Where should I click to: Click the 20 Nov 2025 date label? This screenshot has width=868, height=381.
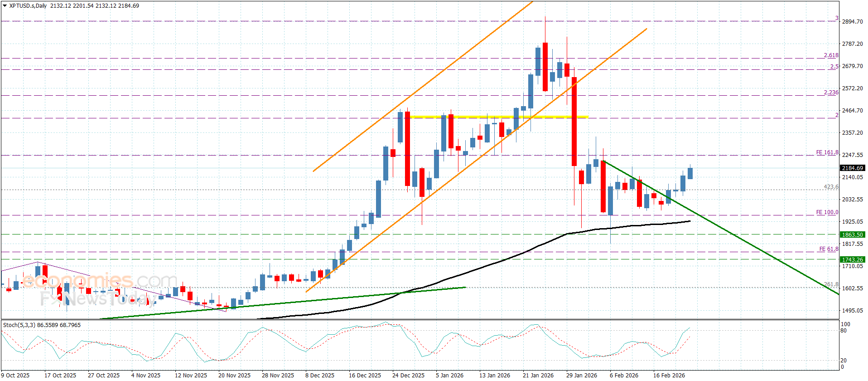pyautogui.click(x=234, y=375)
